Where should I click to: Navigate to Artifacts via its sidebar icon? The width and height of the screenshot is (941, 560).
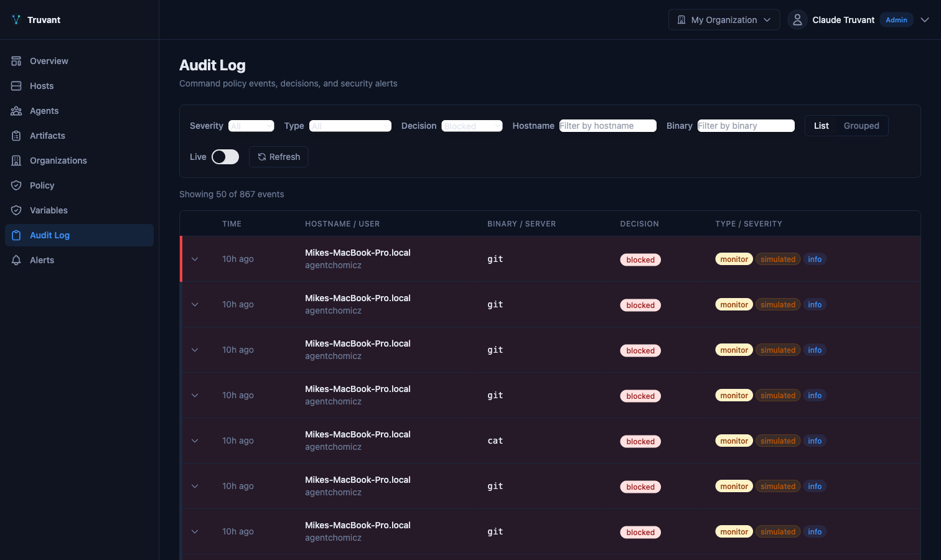(16, 135)
